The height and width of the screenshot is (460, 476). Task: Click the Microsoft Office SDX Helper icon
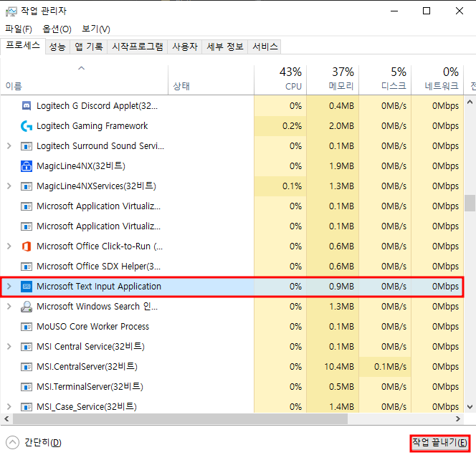pyautogui.click(x=27, y=267)
